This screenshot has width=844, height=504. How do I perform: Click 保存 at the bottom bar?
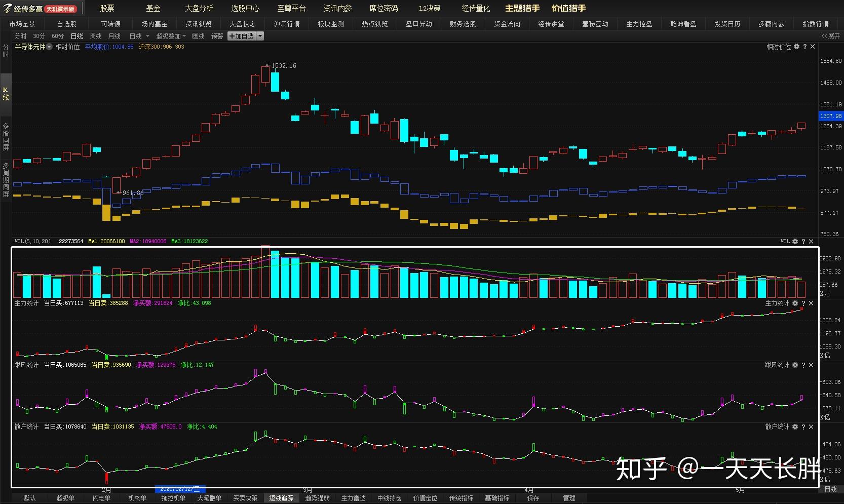pos(533,498)
